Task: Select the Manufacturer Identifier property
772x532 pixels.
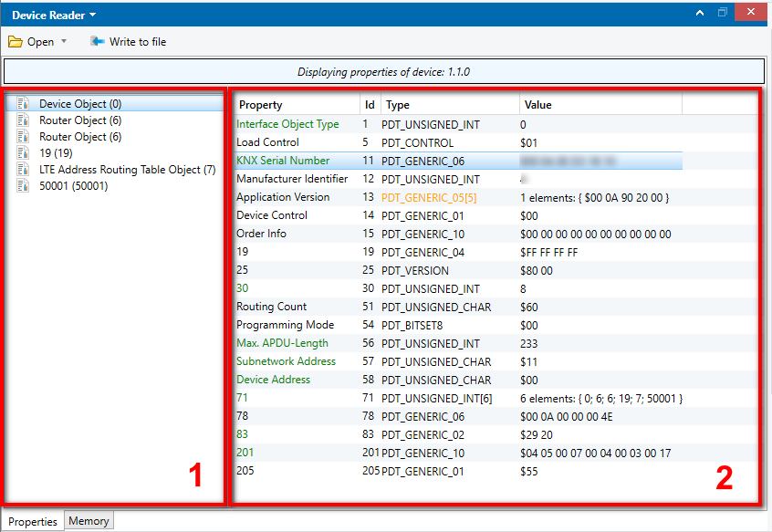Action: (292, 179)
